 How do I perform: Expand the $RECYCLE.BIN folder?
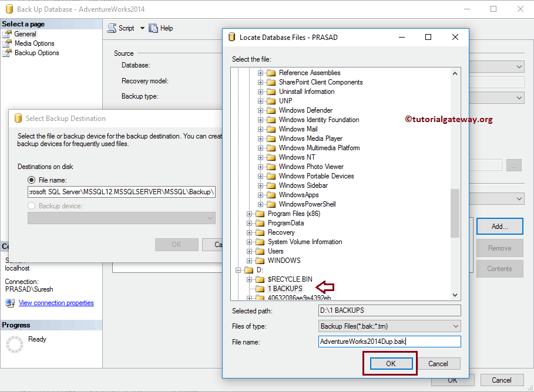click(249, 279)
